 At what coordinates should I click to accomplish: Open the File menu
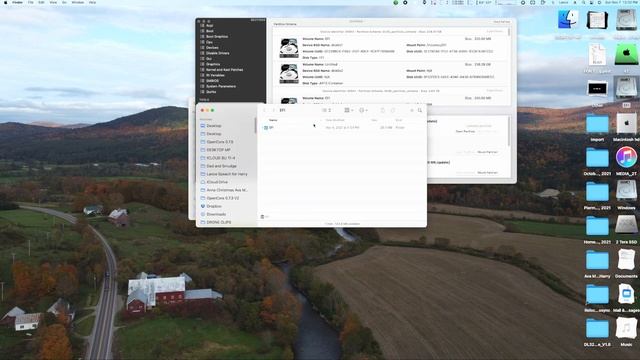31,2
